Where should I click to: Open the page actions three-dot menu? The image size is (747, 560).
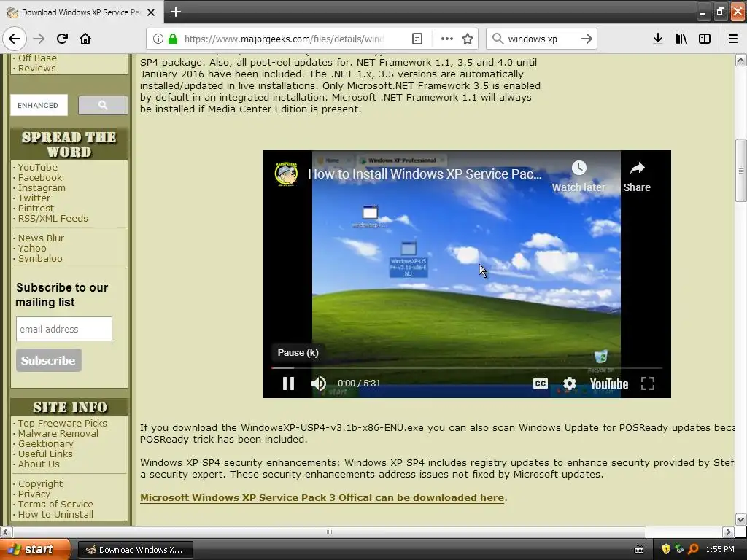click(x=447, y=39)
